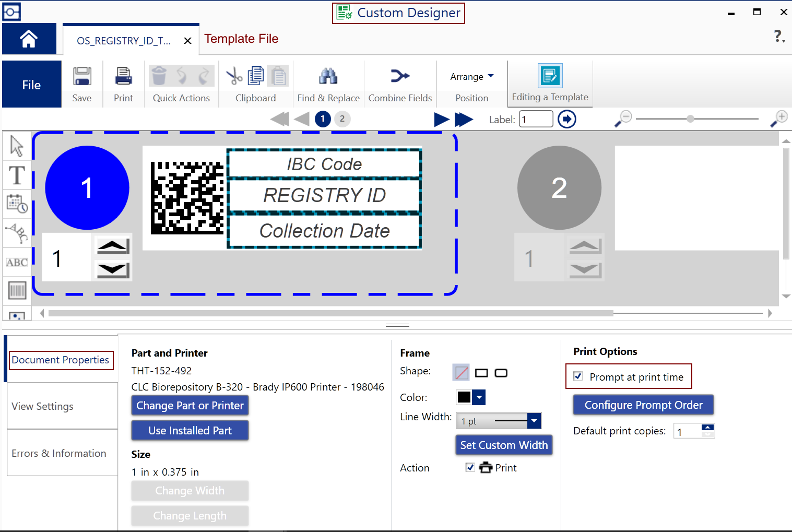Click the scissors Cut icon
The image size is (792, 532).
pyautogui.click(x=234, y=76)
